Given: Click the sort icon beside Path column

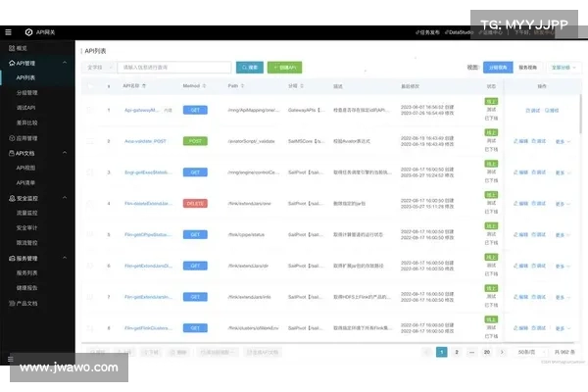Looking at the screenshot, I should click(x=242, y=86).
